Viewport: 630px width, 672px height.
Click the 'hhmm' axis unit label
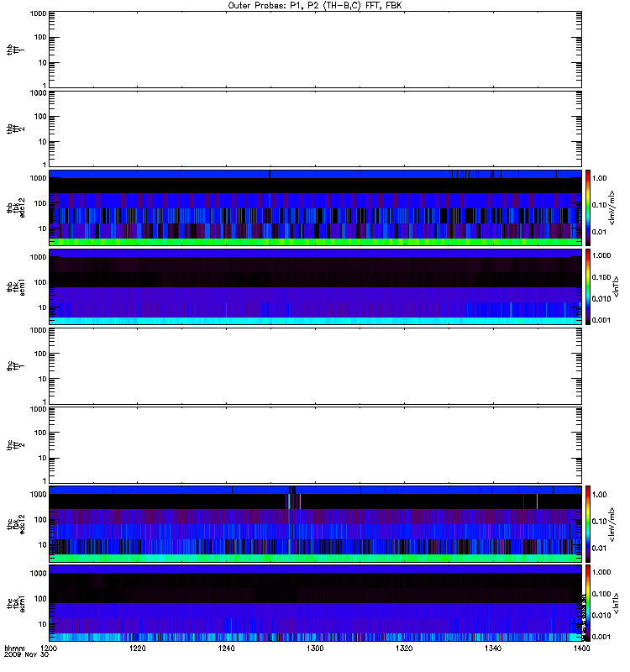[14, 648]
